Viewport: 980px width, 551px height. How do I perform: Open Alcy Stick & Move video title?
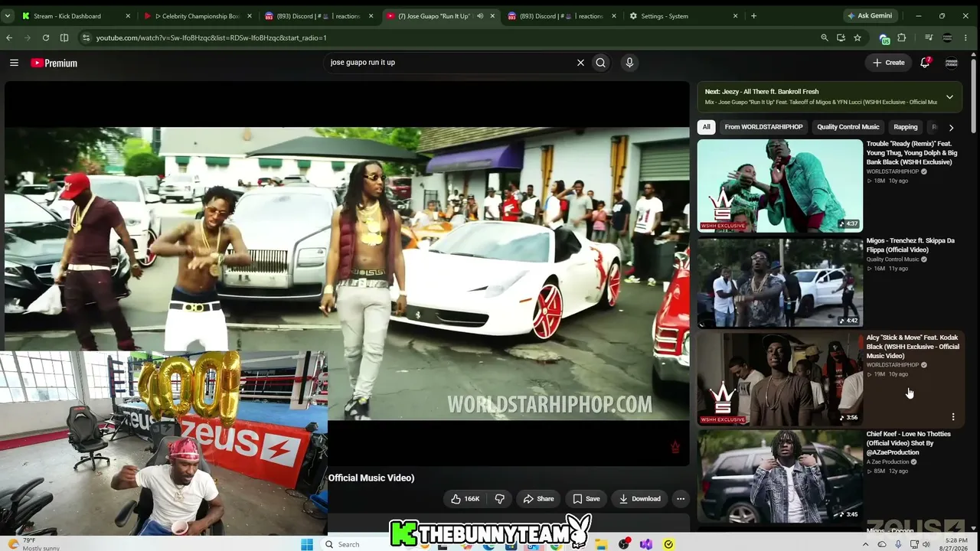[913, 347]
